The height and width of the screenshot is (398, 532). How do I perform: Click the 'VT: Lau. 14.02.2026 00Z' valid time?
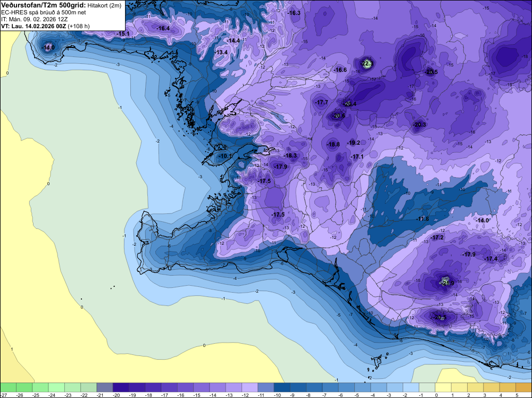pos(34,26)
